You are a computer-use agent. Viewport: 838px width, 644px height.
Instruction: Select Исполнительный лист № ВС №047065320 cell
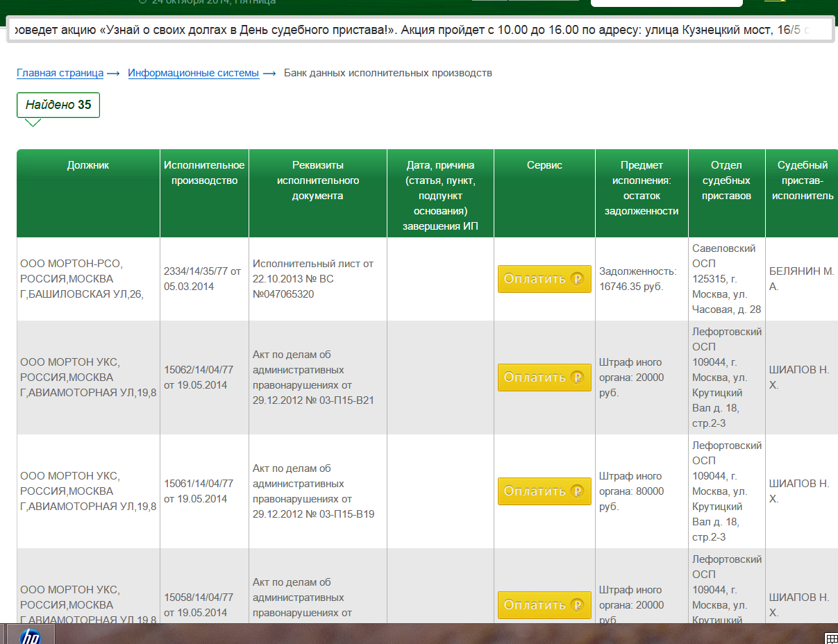click(318, 279)
